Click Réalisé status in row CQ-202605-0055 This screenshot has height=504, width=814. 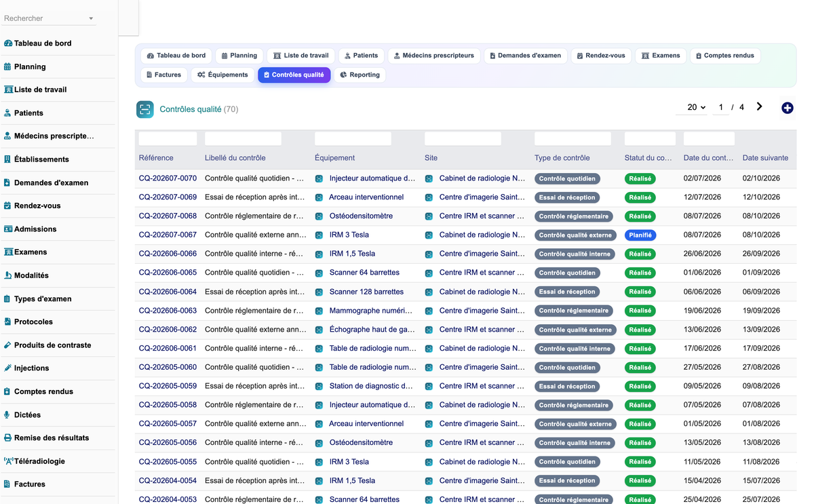point(640,462)
